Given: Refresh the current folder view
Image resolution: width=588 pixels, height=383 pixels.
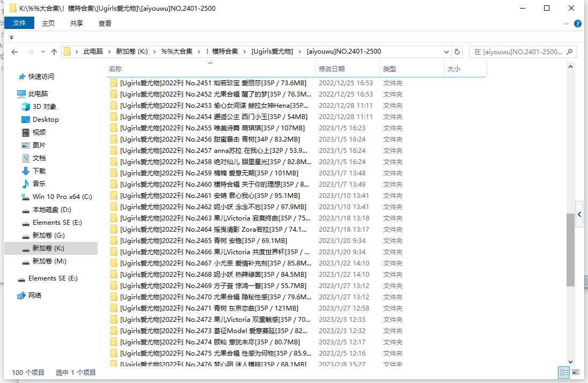Looking at the screenshot, I should click(457, 52).
